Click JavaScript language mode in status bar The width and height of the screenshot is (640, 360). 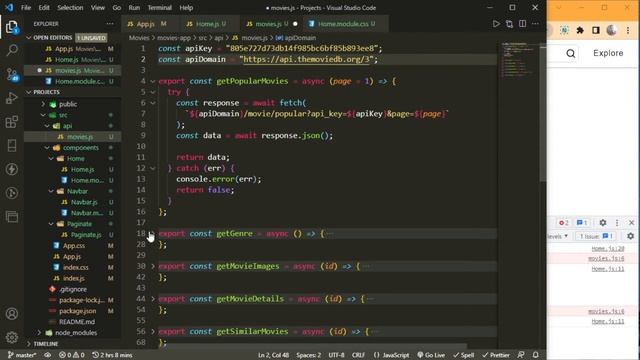391,355
